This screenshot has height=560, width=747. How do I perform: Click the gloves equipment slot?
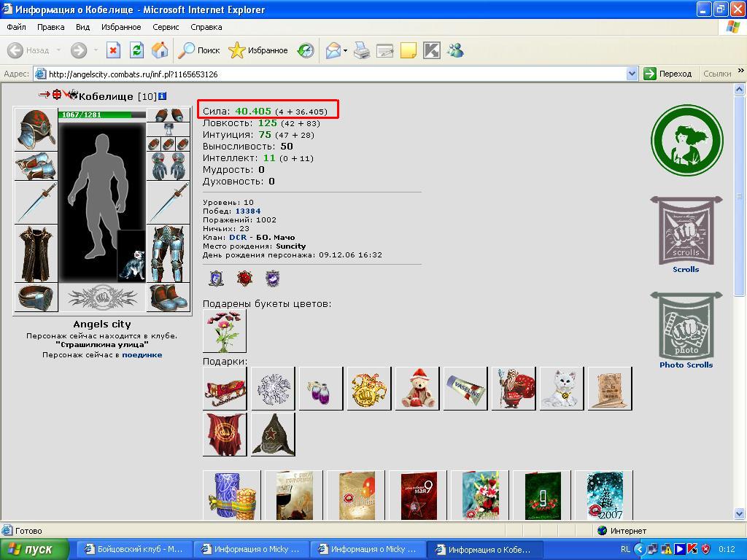coord(169,166)
